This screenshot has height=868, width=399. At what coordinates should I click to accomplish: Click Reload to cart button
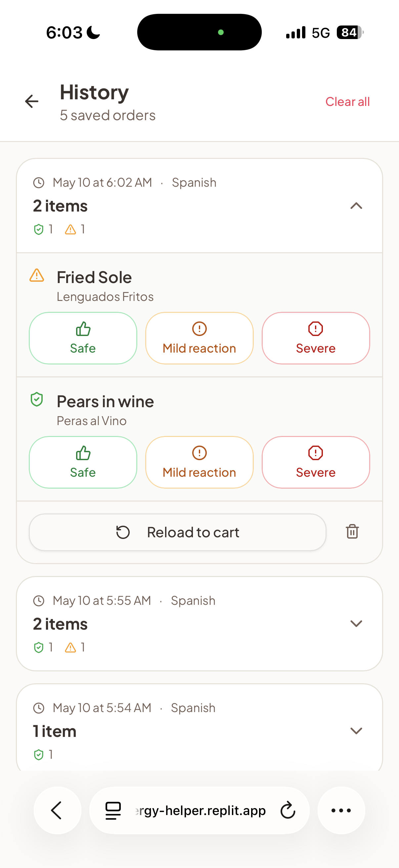coord(177,532)
